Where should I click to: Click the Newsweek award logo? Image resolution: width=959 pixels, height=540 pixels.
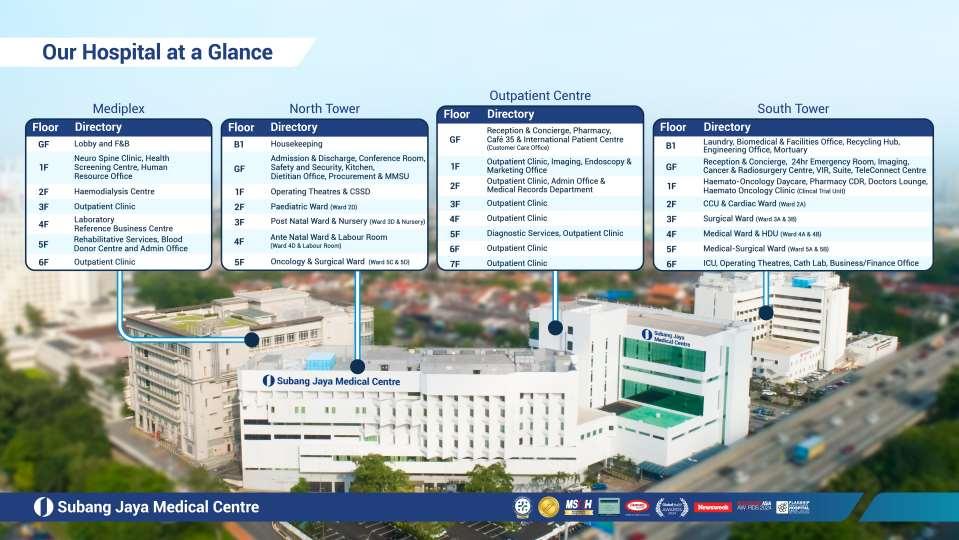pyautogui.click(x=712, y=508)
